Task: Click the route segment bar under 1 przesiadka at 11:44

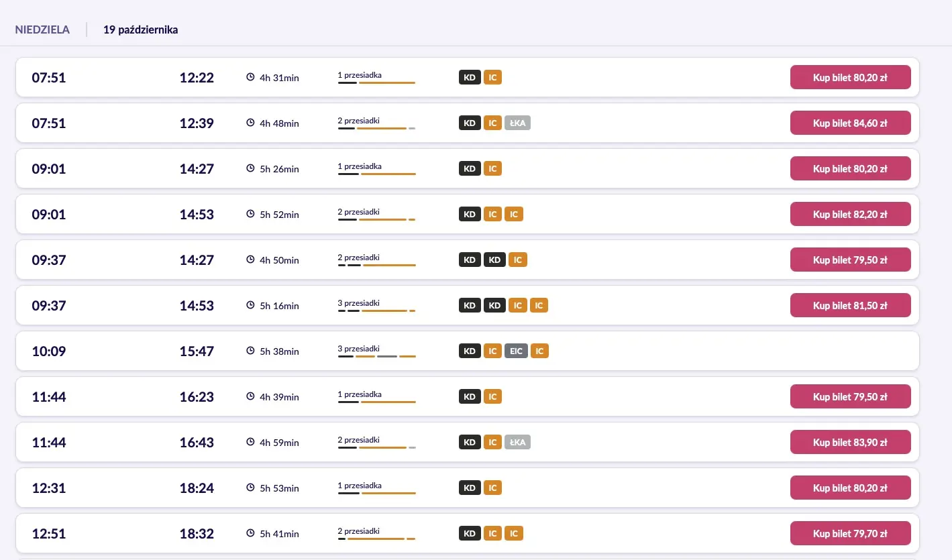Action: [376, 402]
